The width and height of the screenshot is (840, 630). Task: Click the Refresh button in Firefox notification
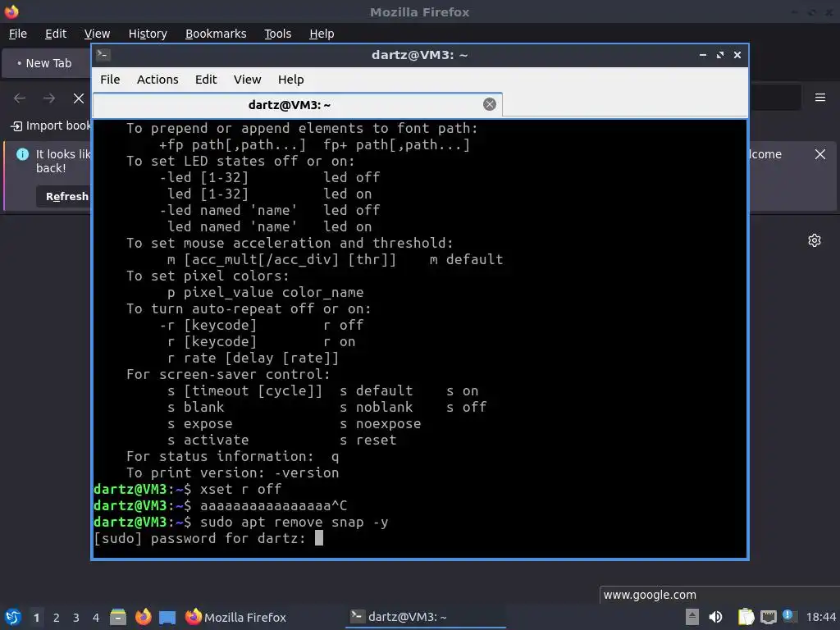pyautogui.click(x=63, y=197)
